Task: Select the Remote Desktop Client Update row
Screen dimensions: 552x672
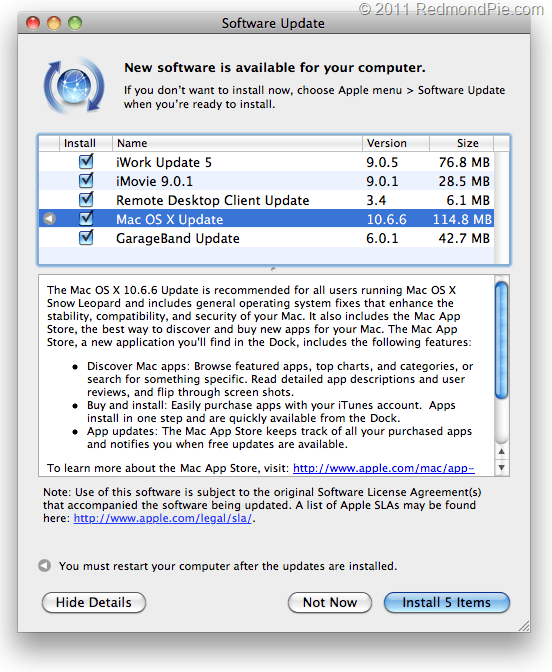Action: [x=266, y=200]
